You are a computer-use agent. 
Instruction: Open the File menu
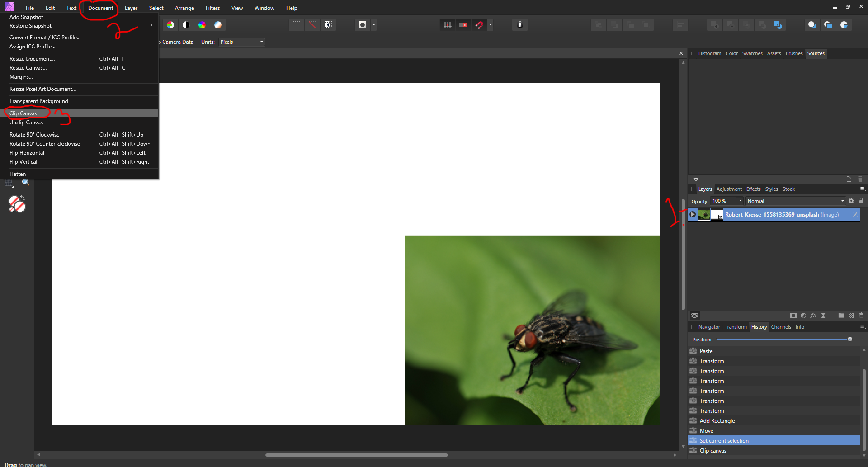tap(30, 8)
